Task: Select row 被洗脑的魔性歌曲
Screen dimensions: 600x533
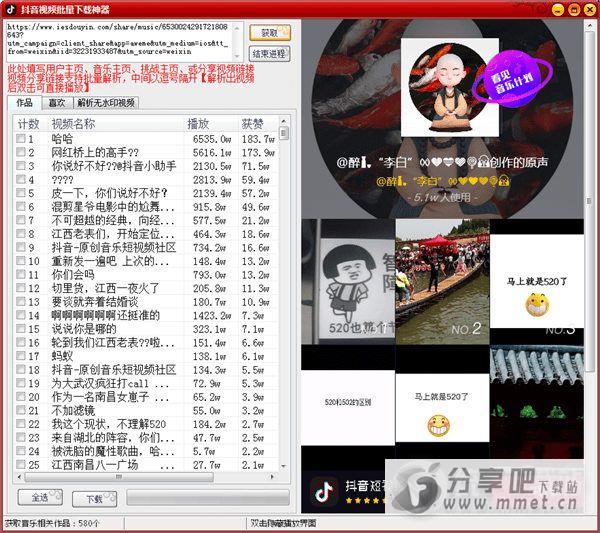Action: (x=147, y=451)
